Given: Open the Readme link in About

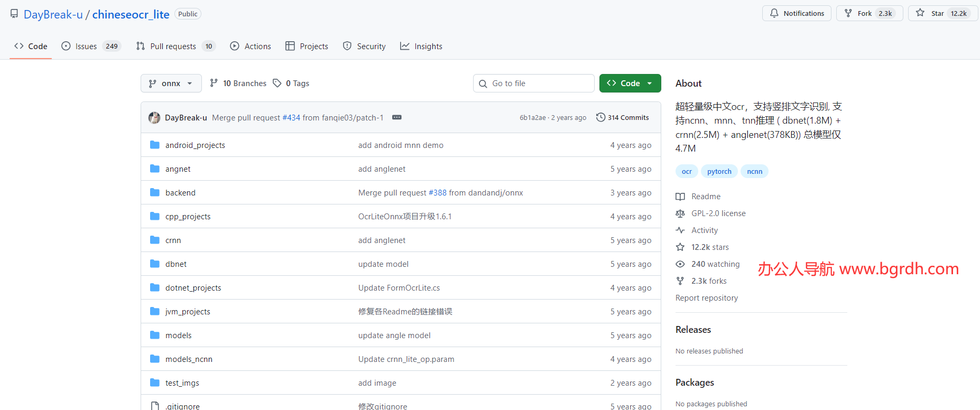Looking at the screenshot, I should (x=698, y=197).
